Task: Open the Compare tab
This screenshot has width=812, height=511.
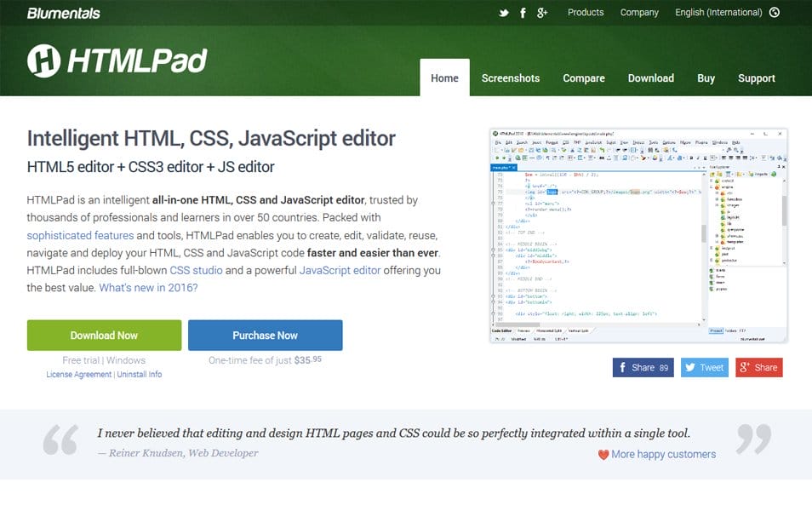Action: click(x=584, y=78)
